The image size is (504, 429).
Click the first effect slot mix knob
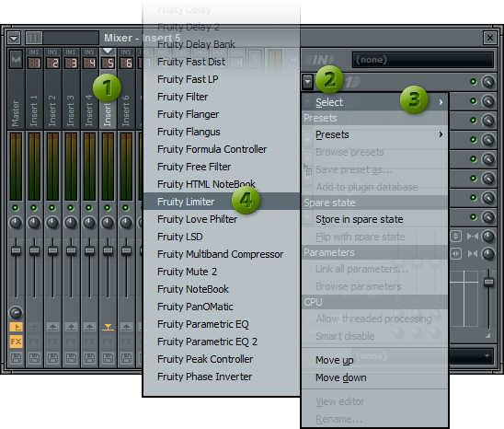click(488, 82)
